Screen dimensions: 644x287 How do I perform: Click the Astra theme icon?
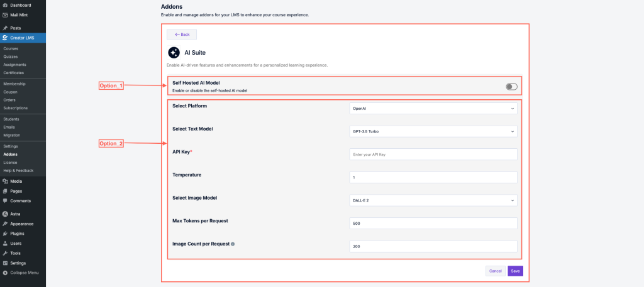pyautogui.click(x=5, y=214)
